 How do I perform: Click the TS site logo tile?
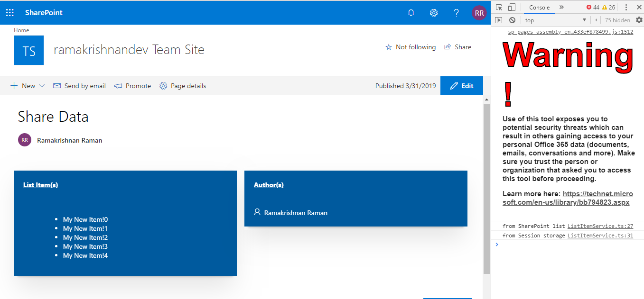(x=29, y=50)
